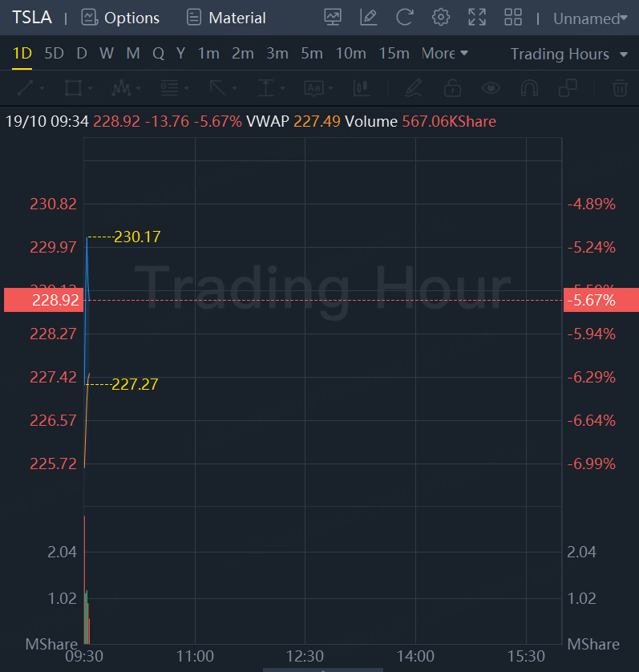Viewport: 639px width, 672px height.
Task: Select the trash delete drawings icon
Action: (x=620, y=88)
